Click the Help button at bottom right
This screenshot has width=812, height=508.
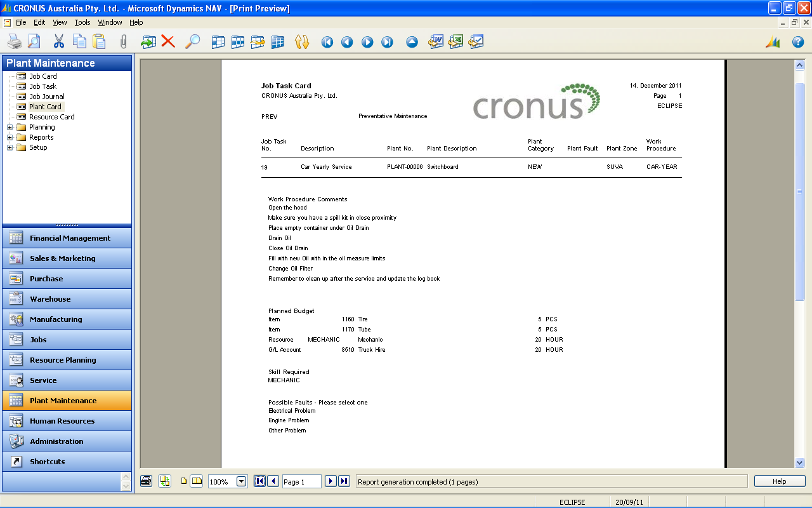tap(780, 481)
